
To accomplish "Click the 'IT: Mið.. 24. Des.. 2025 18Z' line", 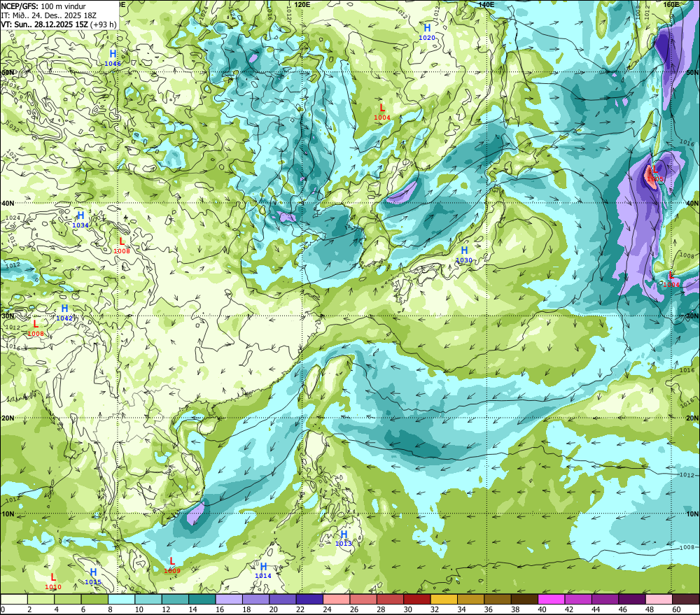I will pos(49,15).
